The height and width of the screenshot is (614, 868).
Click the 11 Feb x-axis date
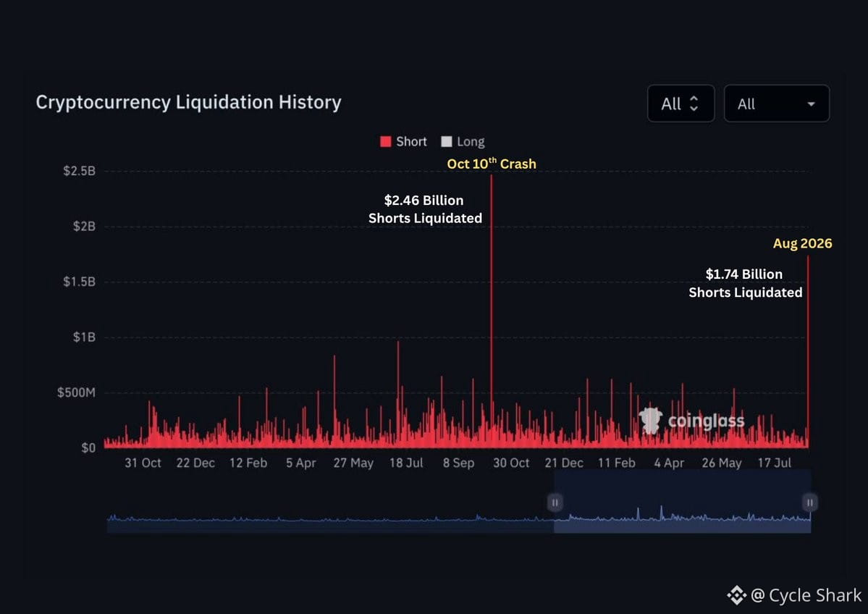click(617, 463)
